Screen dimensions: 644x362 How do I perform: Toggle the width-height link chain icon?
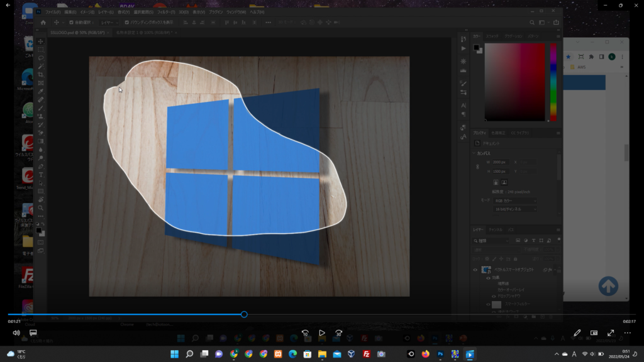pos(477,167)
